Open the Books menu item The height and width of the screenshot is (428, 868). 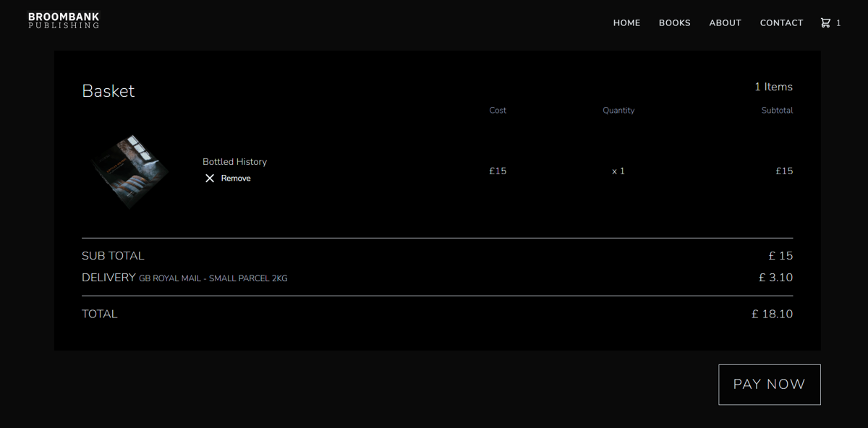(x=674, y=23)
